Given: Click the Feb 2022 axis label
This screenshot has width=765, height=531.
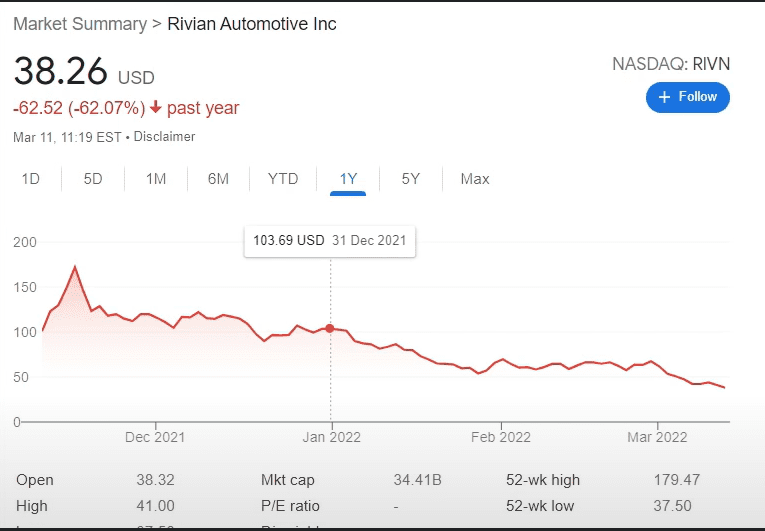Looking at the screenshot, I should (x=501, y=437).
